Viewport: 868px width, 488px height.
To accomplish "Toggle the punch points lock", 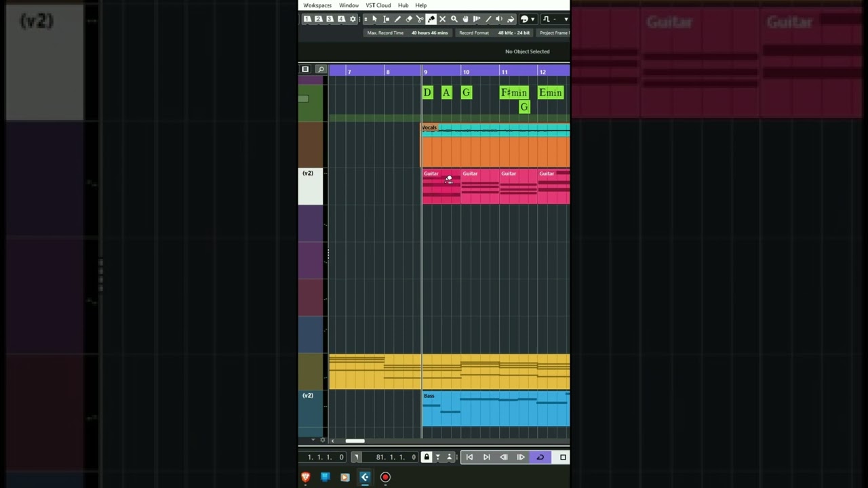I will 427,457.
